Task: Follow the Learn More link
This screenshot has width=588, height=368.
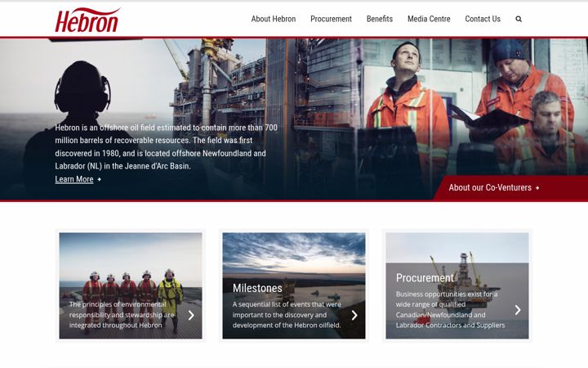Action: click(x=74, y=179)
